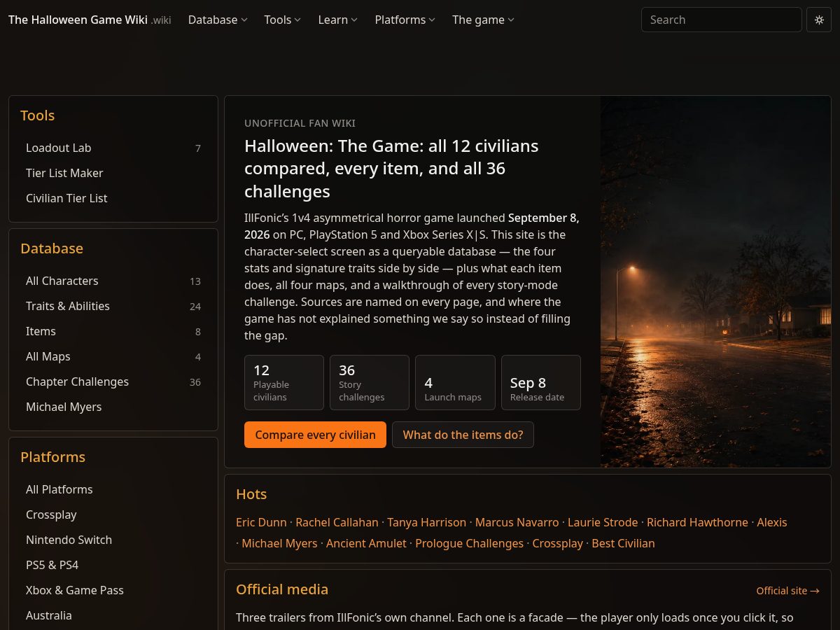Click Compare every civilian button

tap(315, 435)
